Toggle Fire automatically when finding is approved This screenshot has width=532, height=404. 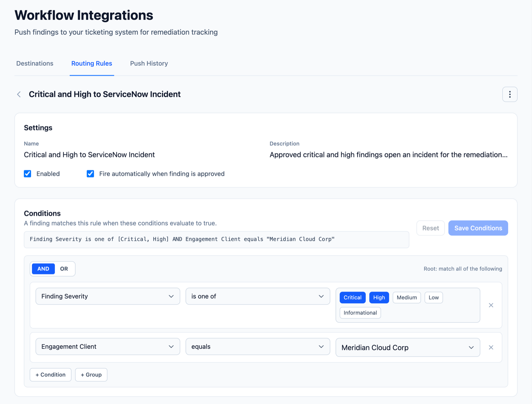90,174
